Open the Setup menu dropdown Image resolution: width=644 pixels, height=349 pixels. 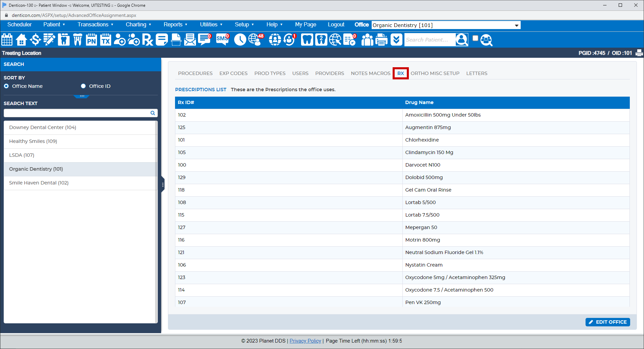(x=244, y=25)
